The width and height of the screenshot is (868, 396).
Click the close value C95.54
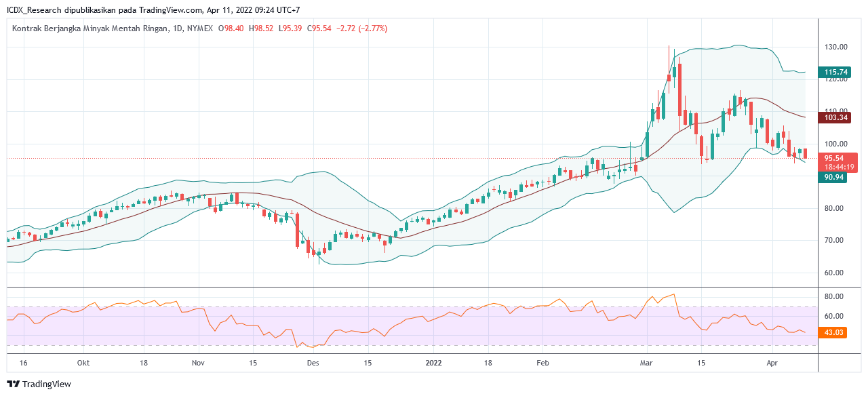pyautogui.click(x=319, y=28)
